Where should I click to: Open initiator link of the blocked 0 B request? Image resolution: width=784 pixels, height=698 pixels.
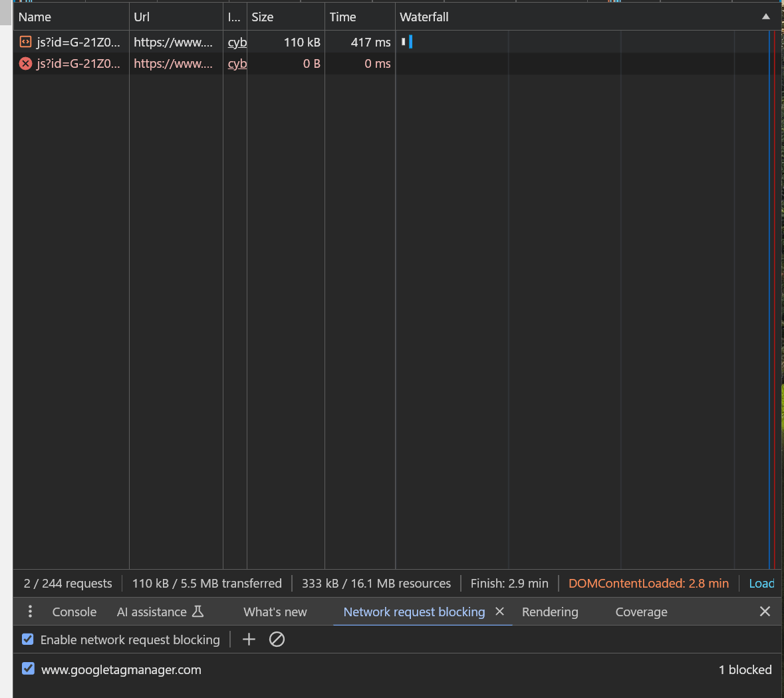pos(237,64)
